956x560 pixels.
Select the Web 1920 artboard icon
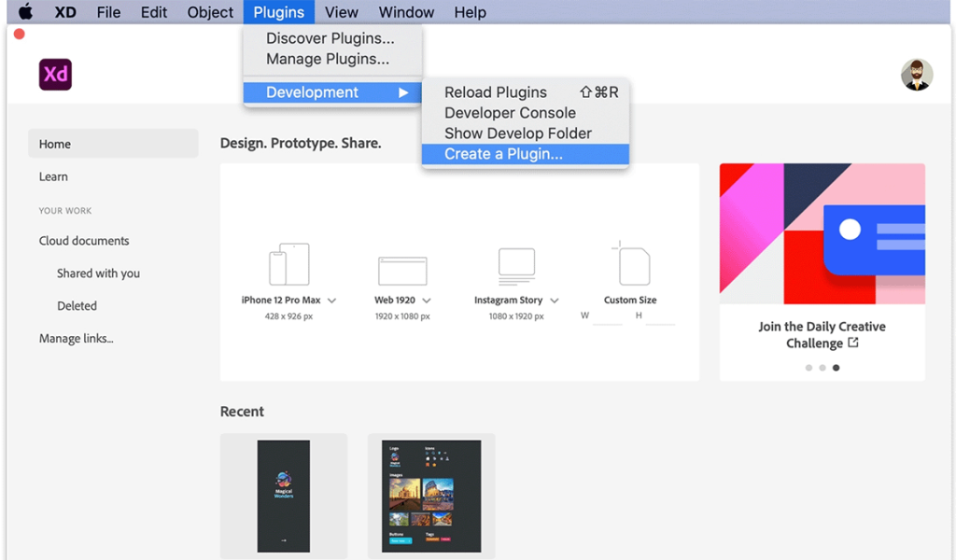click(402, 271)
